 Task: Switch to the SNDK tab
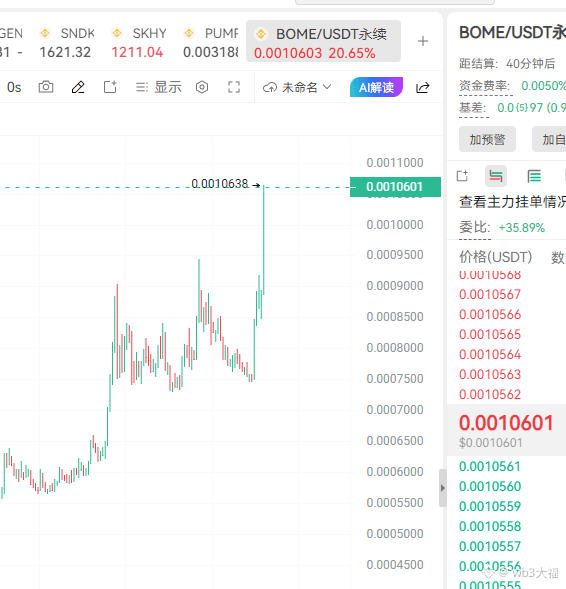click(x=67, y=42)
